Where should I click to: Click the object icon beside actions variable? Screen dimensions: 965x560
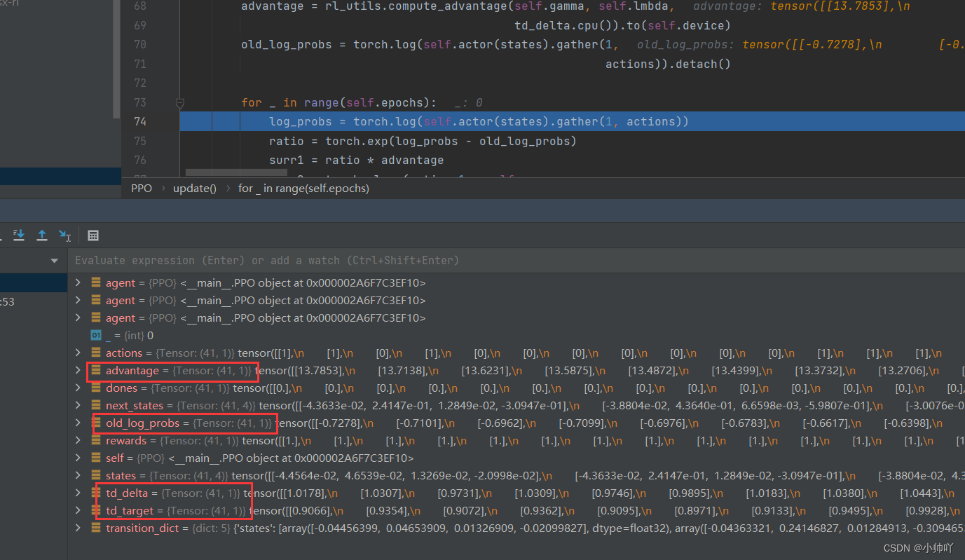click(x=96, y=353)
